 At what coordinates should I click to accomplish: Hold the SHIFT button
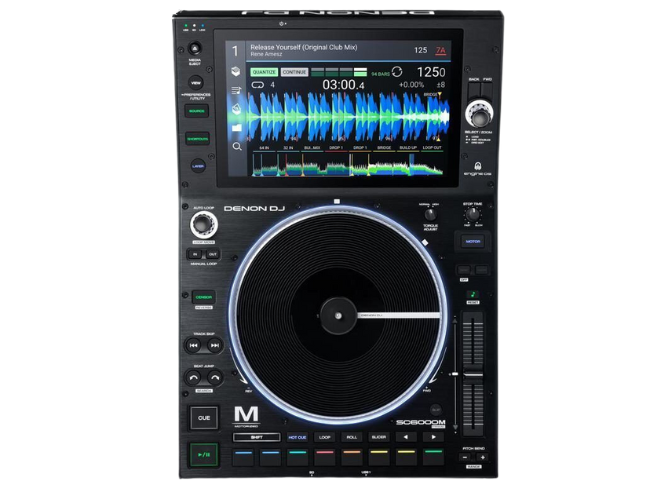(257, 437)
